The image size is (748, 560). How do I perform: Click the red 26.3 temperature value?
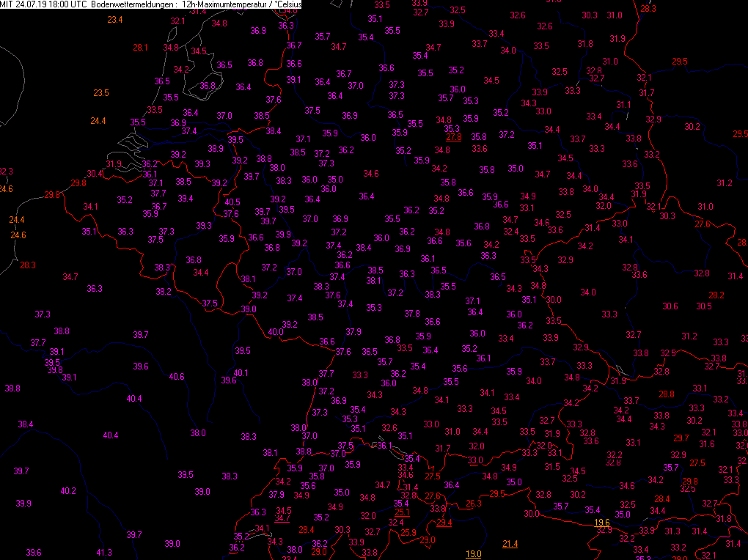tap(473, 504)
